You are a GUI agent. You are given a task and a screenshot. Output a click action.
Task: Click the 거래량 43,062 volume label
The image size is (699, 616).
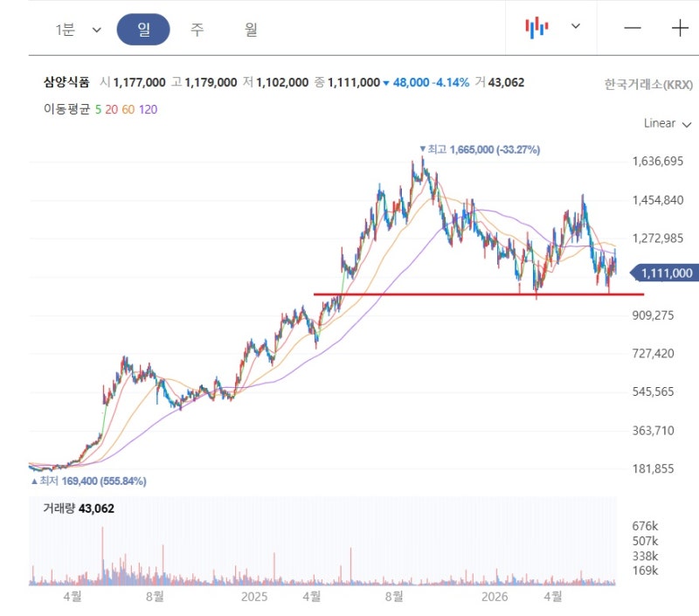[x=79, y=509]
